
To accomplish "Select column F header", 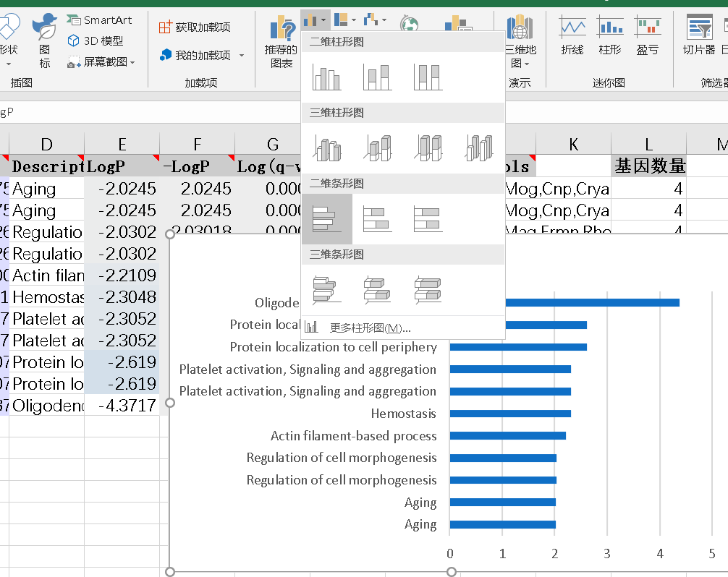I will pos(198,145).
